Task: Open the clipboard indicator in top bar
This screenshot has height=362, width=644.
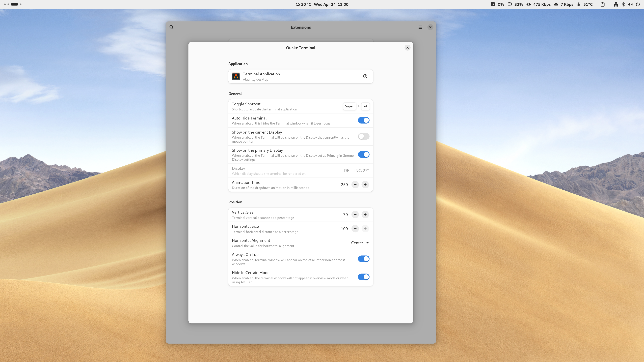Action: coord(603,4)
